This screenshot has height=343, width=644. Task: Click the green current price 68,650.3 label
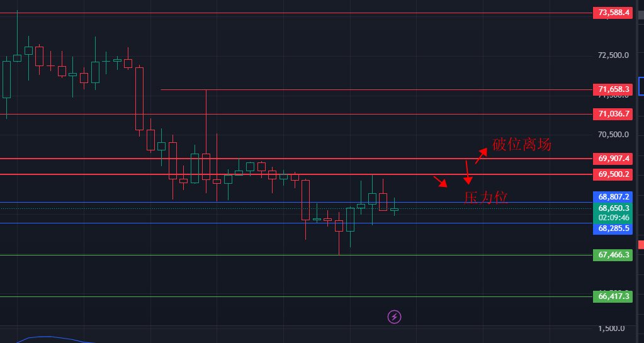pyautogui.click(x=613, y=208)
